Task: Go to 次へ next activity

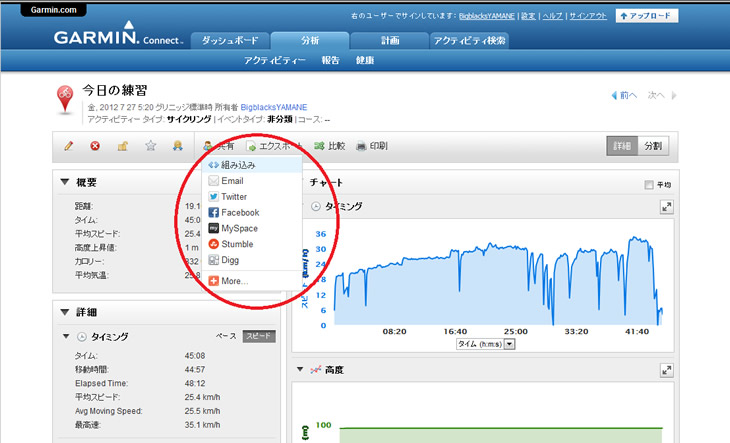Action: tap(662, 95)
